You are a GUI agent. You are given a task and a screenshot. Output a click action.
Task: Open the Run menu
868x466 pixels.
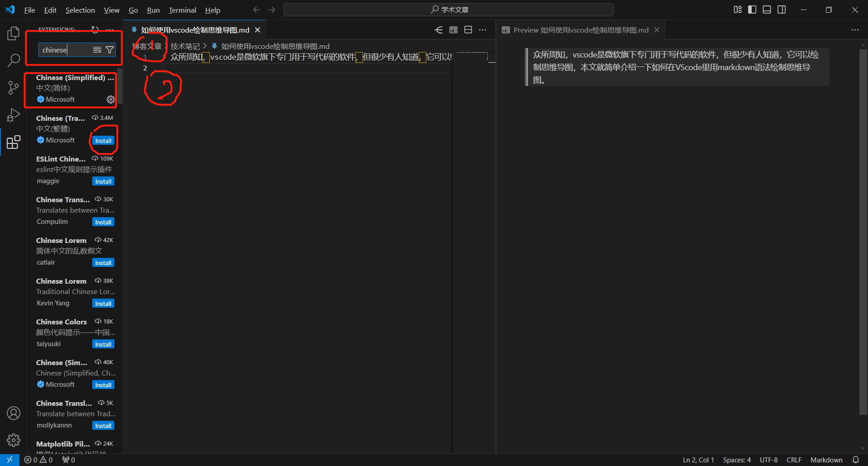[153, 10]
